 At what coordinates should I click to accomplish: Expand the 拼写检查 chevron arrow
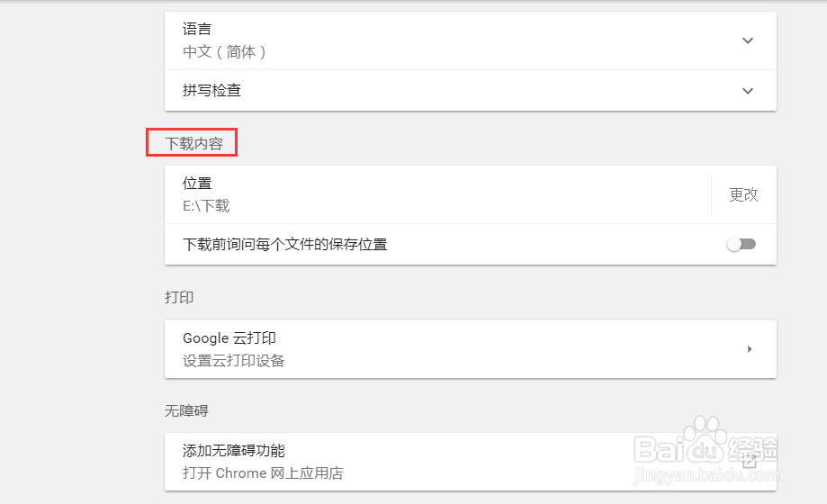click(x=747, y=91)
